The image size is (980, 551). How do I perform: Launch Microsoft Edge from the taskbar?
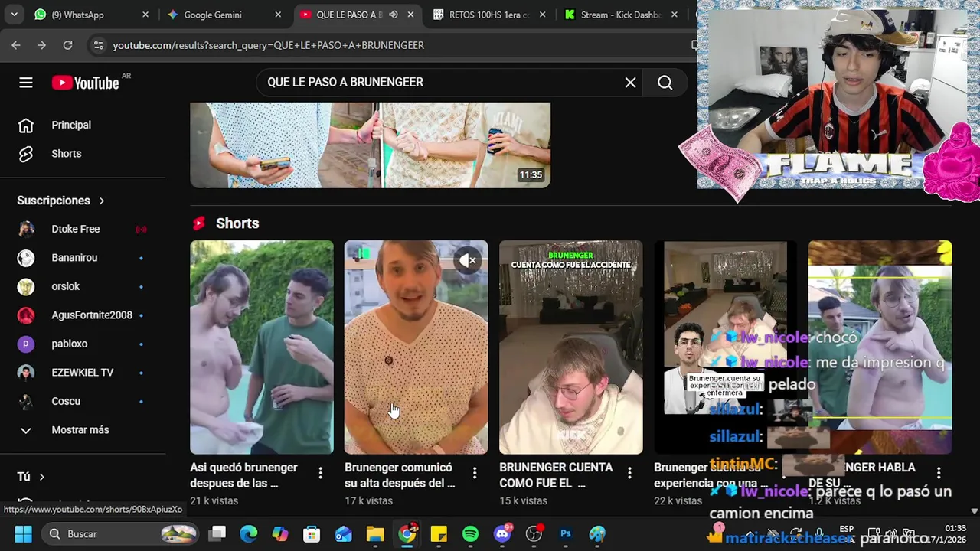click(x=249, y=534)
